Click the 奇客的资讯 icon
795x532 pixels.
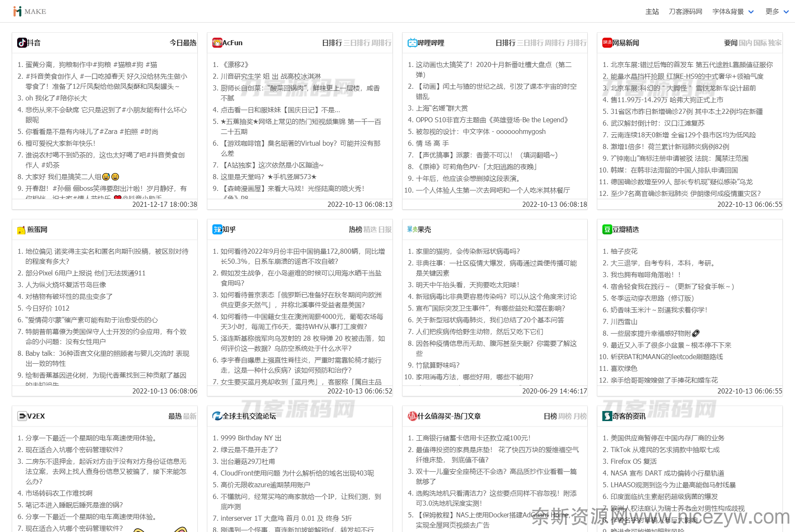point(607,416)
